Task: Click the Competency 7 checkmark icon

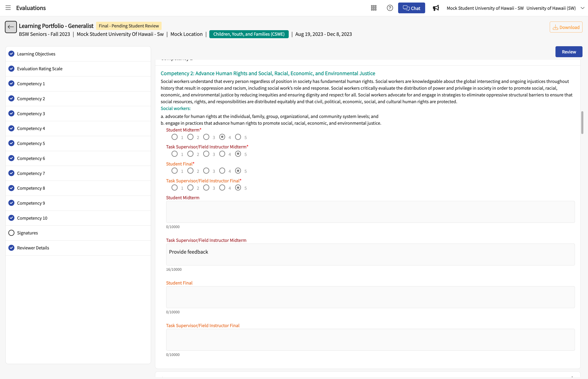Action: [x=11, y=173]
